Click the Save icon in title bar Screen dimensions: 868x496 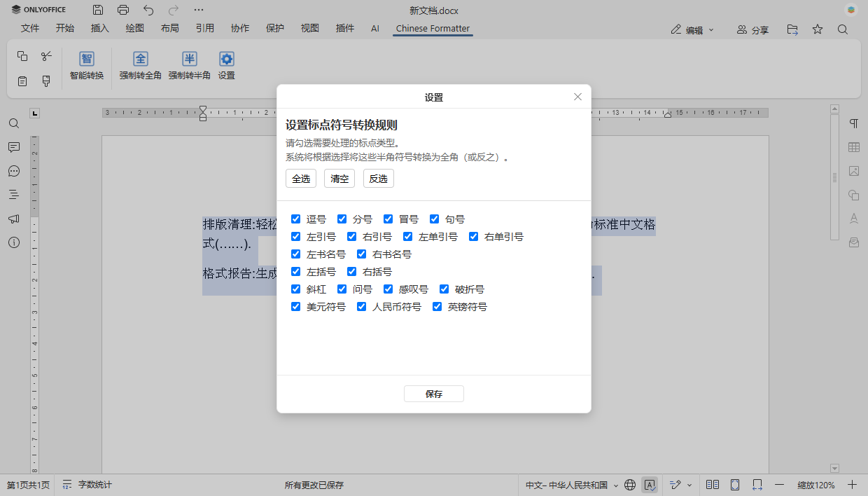[98, 10]
